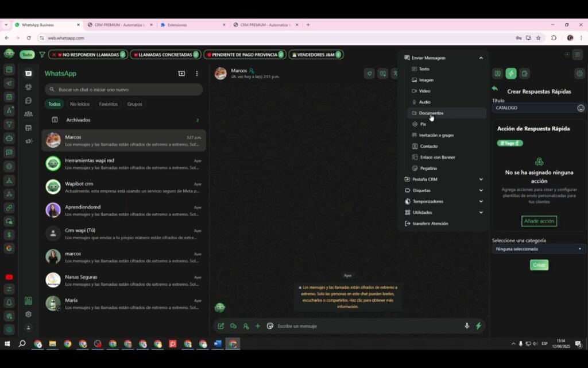This screenshot has height=368, width=588.
Task: Open the WhatsApp three-dot menu
Action: pos(196,74)
